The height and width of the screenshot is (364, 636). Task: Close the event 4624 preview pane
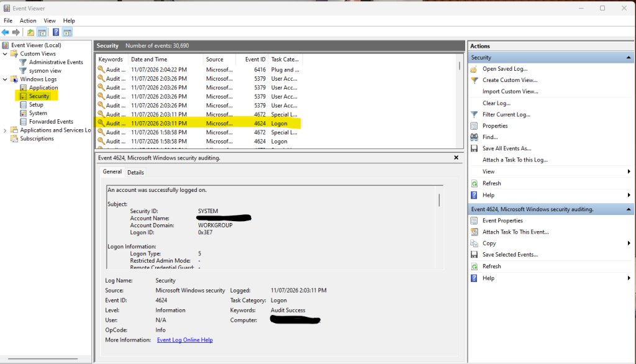pos(456,157)
